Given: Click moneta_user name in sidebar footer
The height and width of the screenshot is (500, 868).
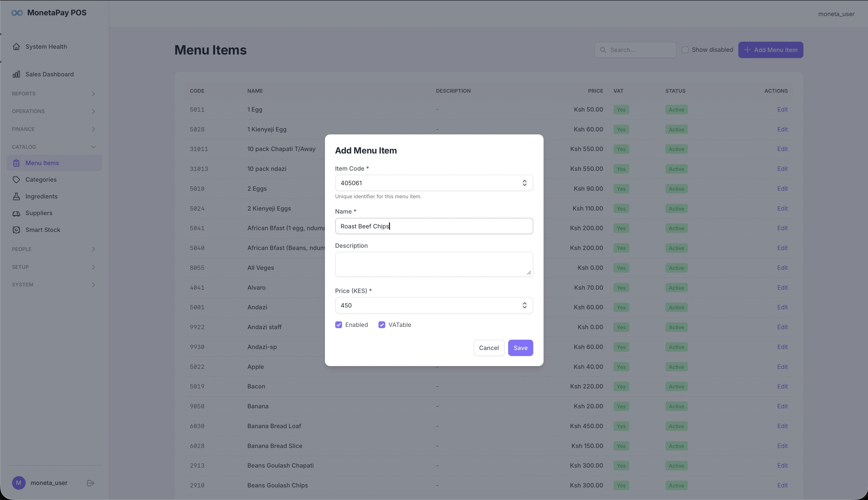Looking at the screenshot, I should click(x=49, y=483).
